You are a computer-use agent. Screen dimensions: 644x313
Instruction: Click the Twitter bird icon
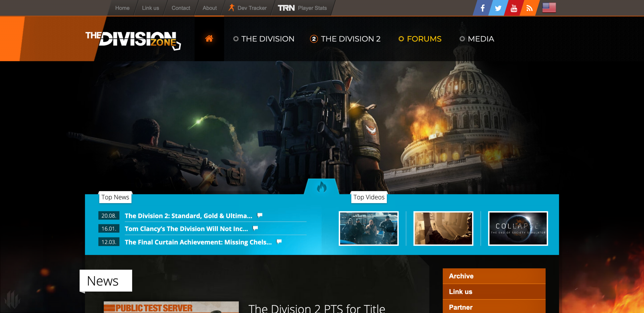pyautogui.click(x=498, y=8)
